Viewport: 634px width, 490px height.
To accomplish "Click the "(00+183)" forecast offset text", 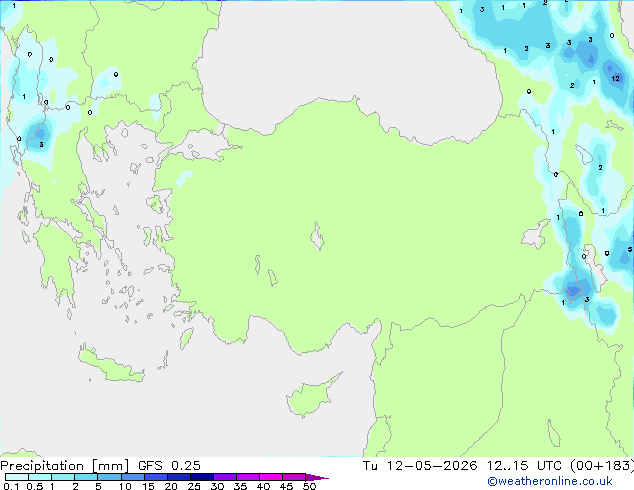I will click(602, 466).
